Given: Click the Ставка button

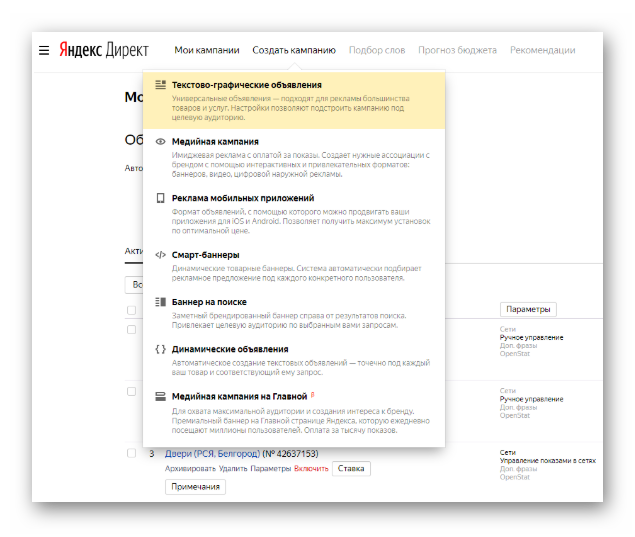Looking at the screenshot, I should (351, 469).
